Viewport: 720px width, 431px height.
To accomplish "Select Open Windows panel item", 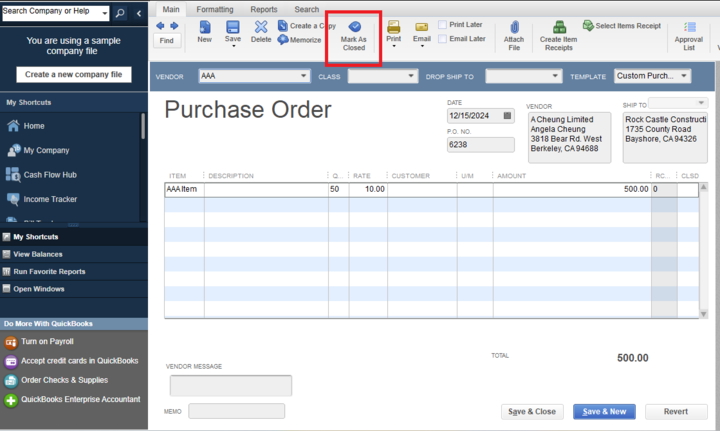I will tap(73, 289).
